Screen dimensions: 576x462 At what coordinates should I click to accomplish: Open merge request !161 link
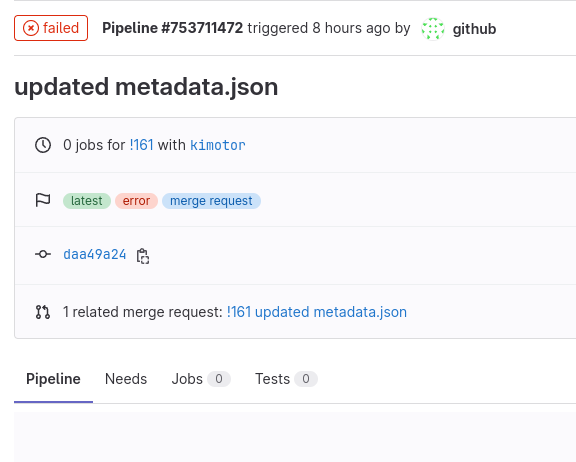pos(141,145)
